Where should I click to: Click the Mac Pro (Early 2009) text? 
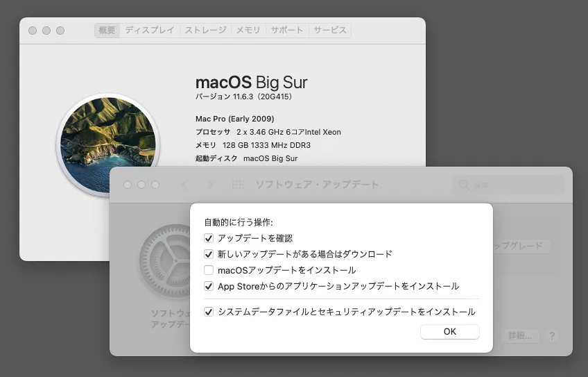tap(235, 119)
